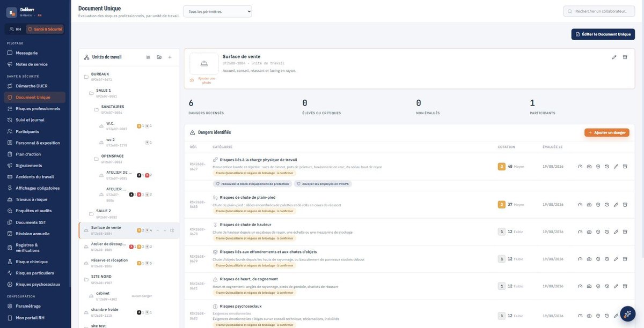Image resolution: width=644 pixels, height=328 pixels.
Task: Open Risques professionnels in the sidebar
Action: [x=35, y=109]
